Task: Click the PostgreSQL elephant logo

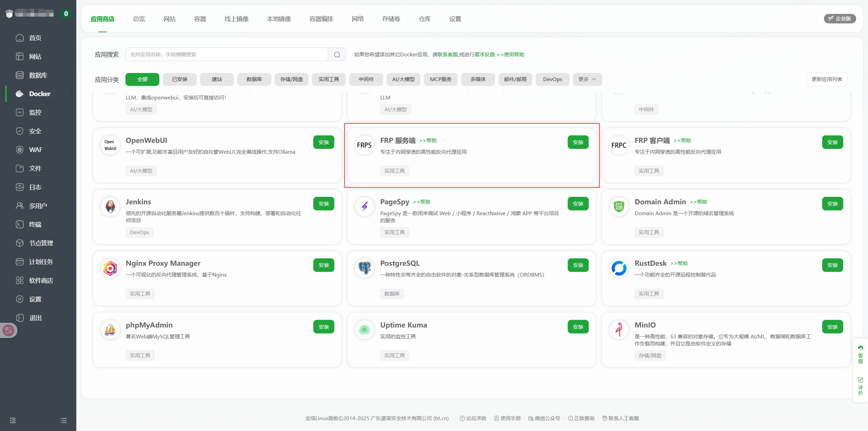Action: coord(364,268)
